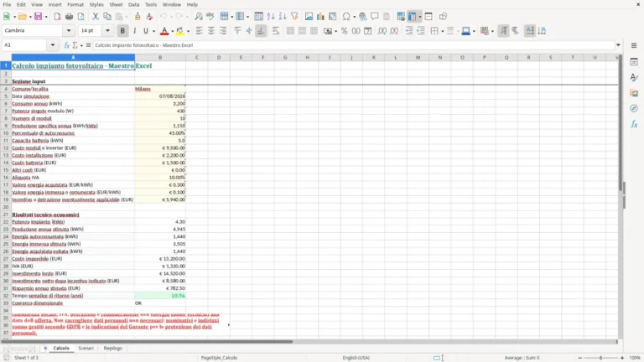The height and width of the screenshot is (362, 644).
Task: Open the sidebar settings hamburger menu
Action: (634, 45)
